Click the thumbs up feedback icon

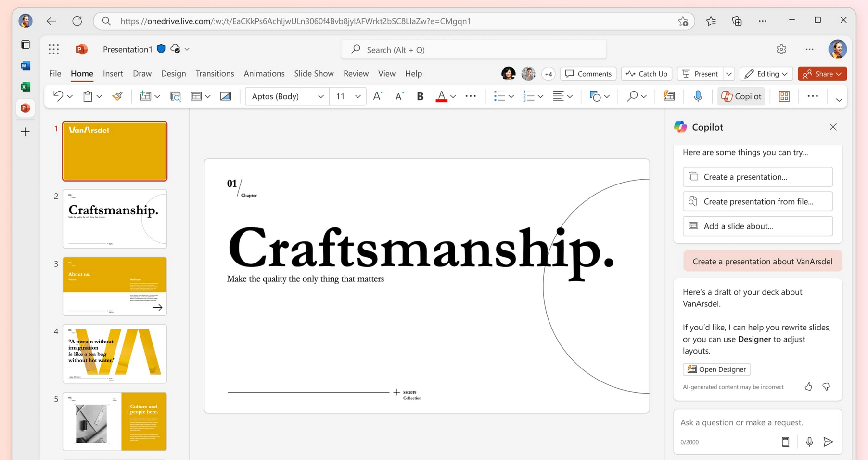pos(808,387)
